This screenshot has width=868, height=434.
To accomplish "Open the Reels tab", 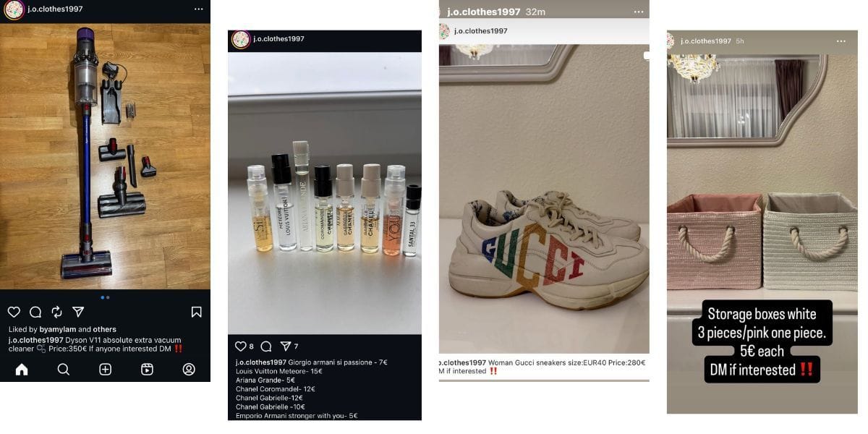I will pos(147,370).
